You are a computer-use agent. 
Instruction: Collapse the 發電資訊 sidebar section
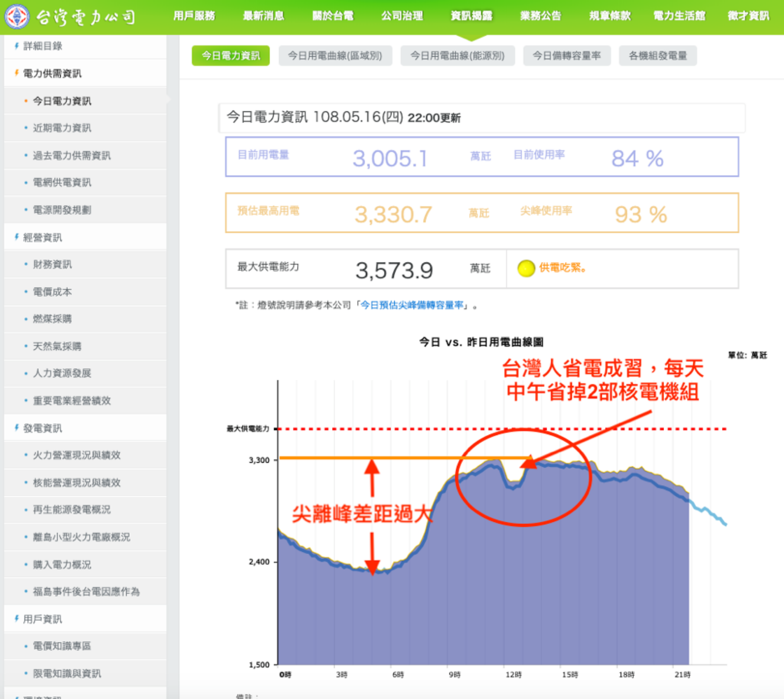[x=43, y=428]
